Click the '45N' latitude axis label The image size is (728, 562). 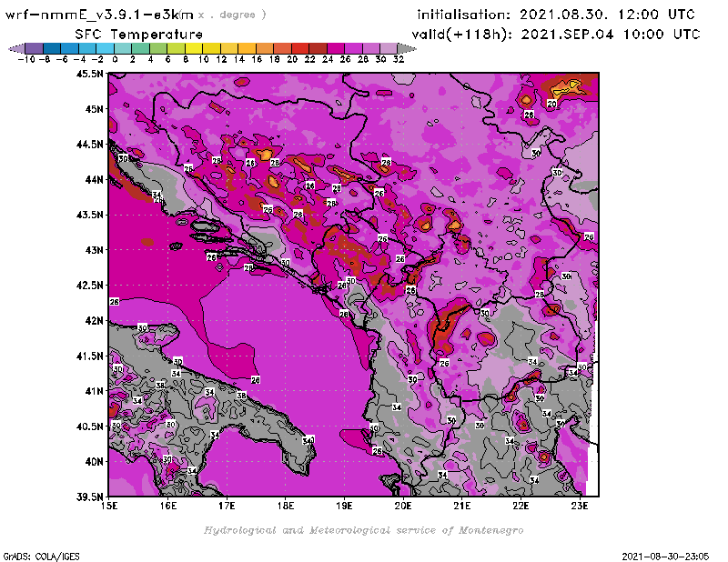(x=94, y=109)
